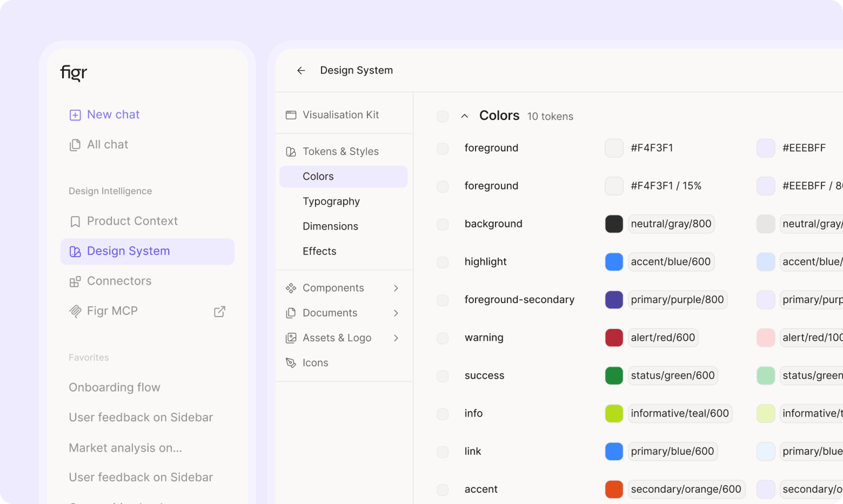Open neutral/gray/800 token dropdown
The width and height of the screenshot is (843, 504).
click(671, 224)
